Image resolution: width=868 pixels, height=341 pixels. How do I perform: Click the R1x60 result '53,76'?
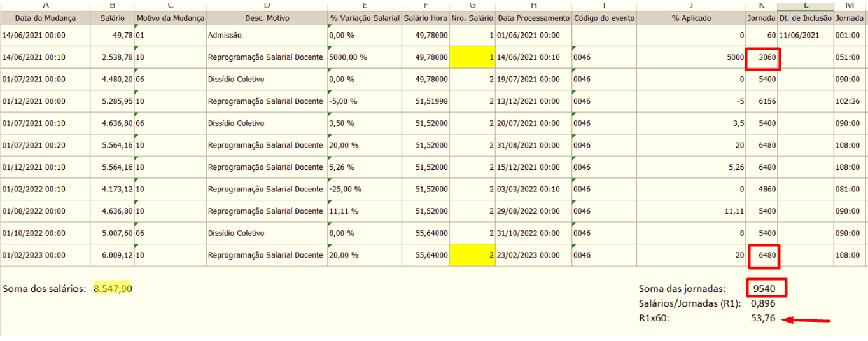763,318
